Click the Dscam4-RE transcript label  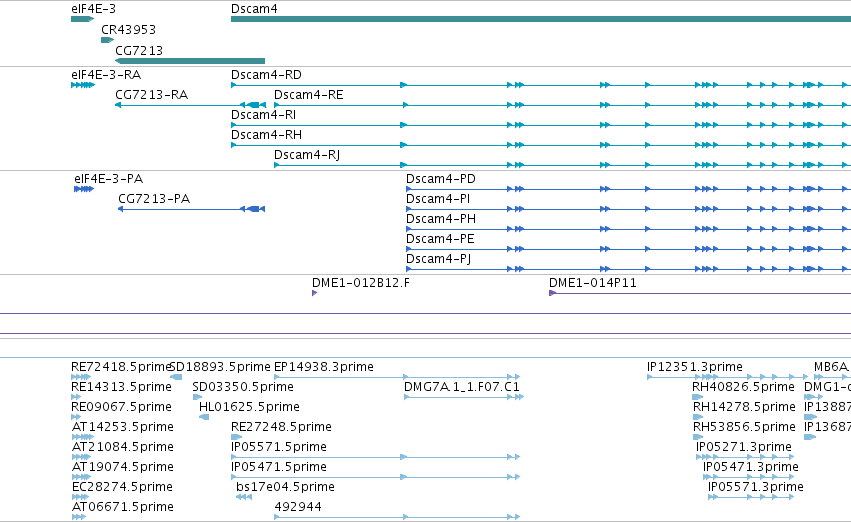308,95
